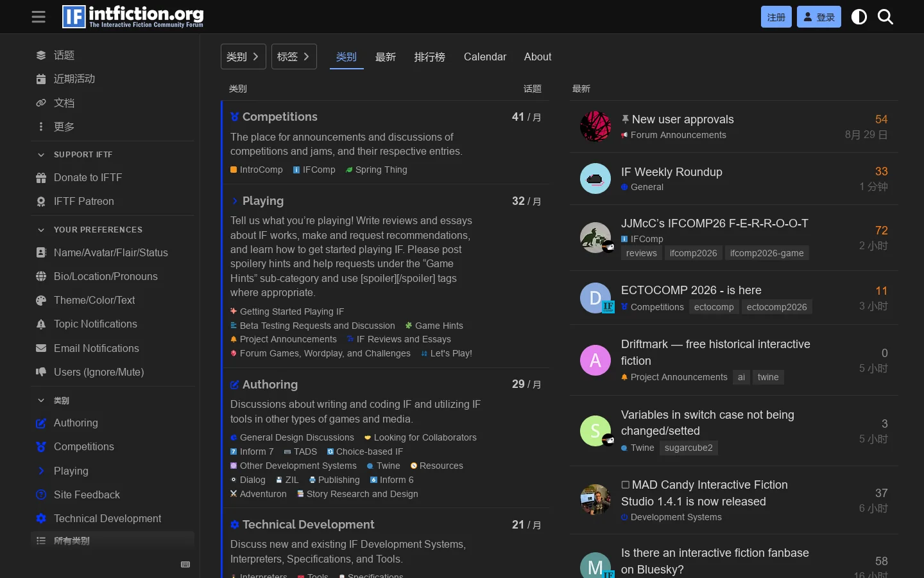Open the Twine subcategory under Authoring
This screenshot has width=924, height=578.
(384, 466)
